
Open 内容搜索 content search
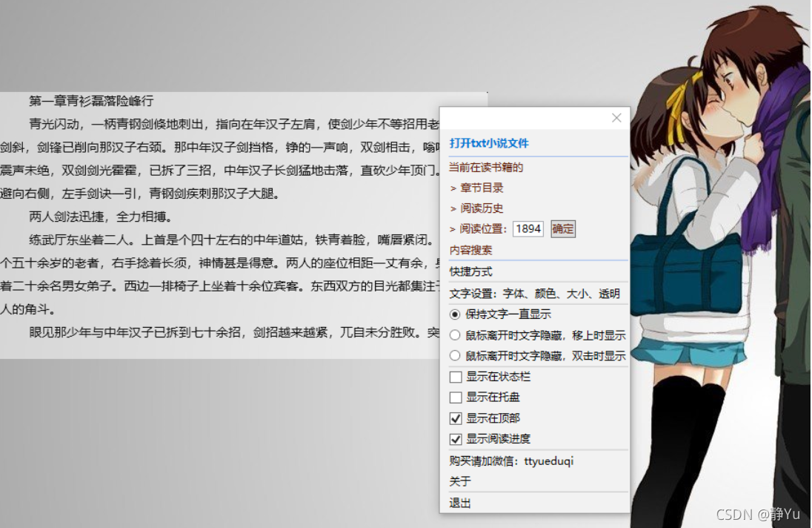470,250
